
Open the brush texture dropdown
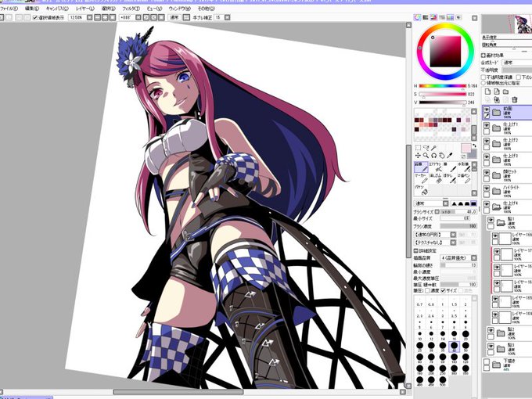tap(453, 243)
